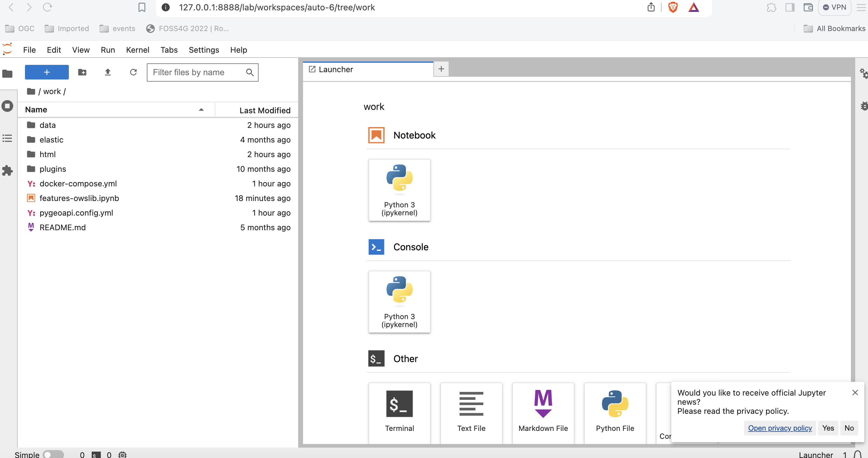The width and height of the screenshot is (868, 458).
Task: Open the Extension Manager sidebar
Action: tap(7, 171)
